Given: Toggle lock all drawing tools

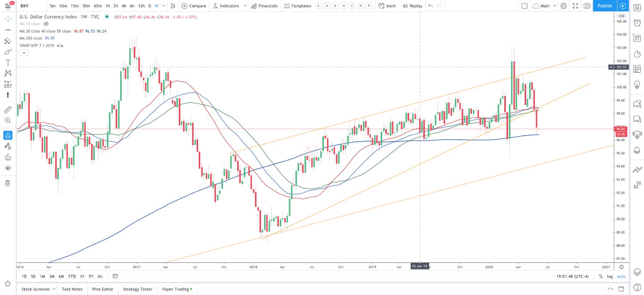Looking at the screenshot, I should click(x=8, y=157).
